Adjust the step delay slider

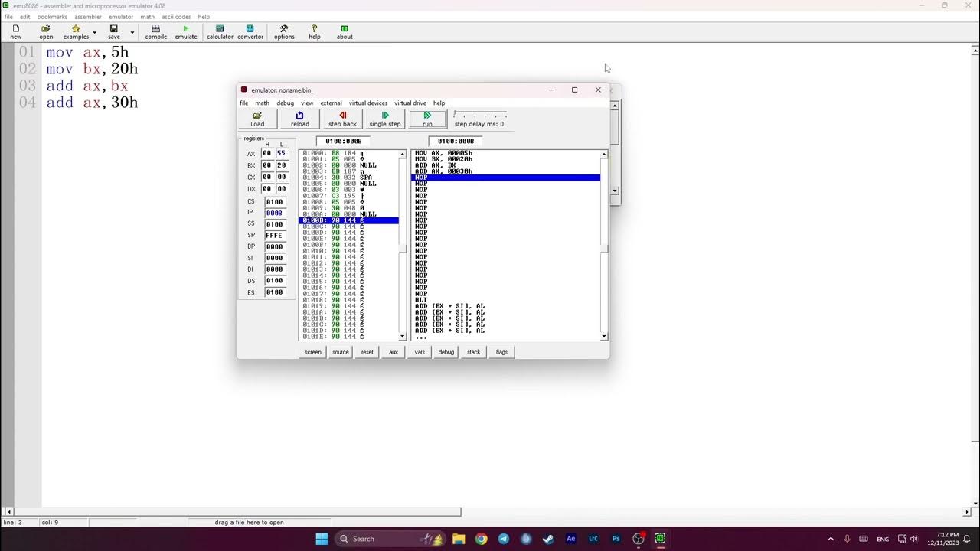pyautogui.click(x=480, y=115)
